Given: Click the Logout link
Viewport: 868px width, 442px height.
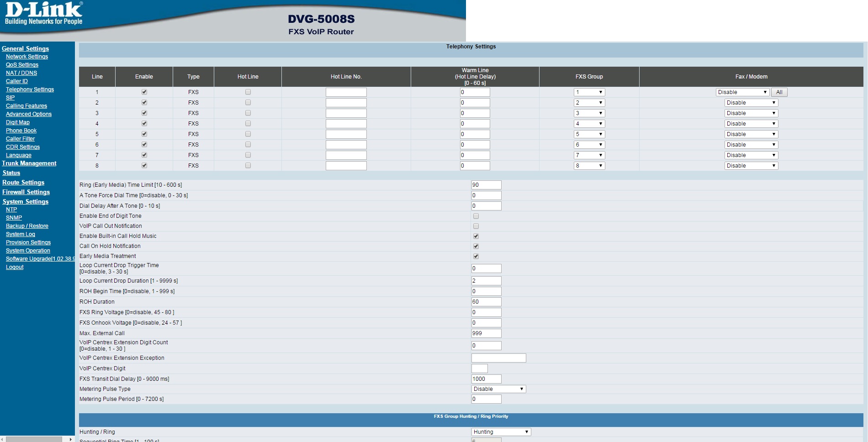Looking at the screenshot, I should (x=15, y=267).
